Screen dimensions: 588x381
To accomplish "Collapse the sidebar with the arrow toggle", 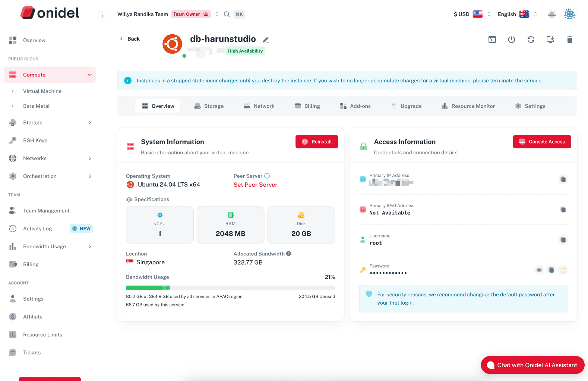I will [x=102, y=16].
